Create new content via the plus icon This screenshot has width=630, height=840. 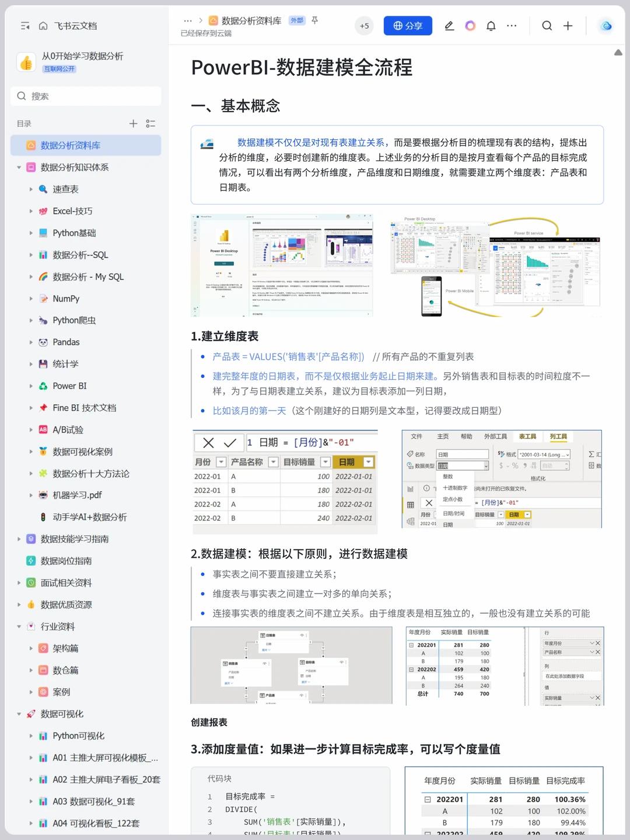point(566,26)
